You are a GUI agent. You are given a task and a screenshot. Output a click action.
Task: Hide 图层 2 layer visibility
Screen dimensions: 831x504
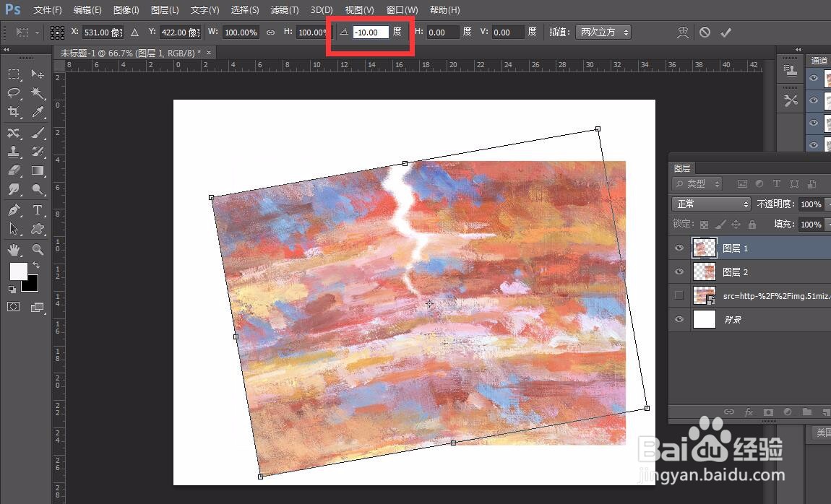coord(679,271)
